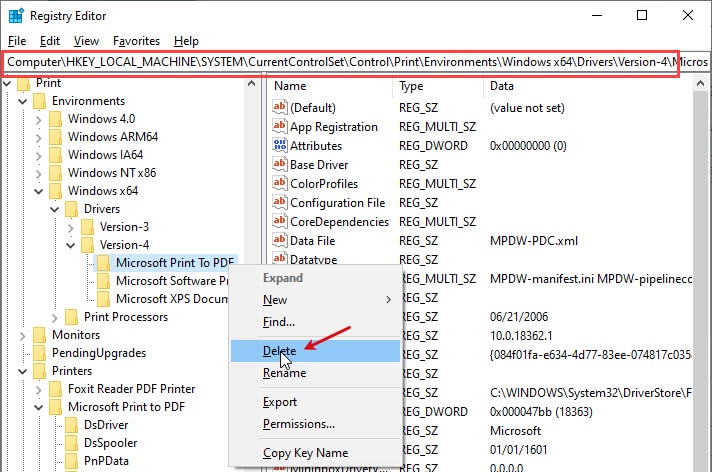Select the Microsoft Software Pr… key
Viewport: 712px width, 472px height.
pos(172,281)
